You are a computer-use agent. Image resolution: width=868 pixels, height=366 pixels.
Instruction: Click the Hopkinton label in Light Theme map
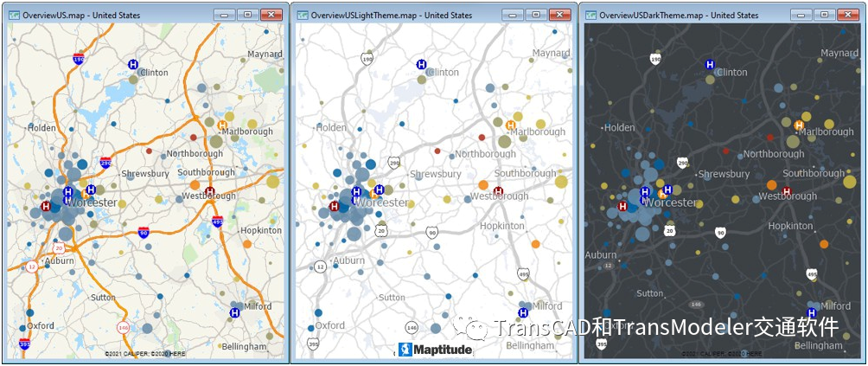(502, 226)
